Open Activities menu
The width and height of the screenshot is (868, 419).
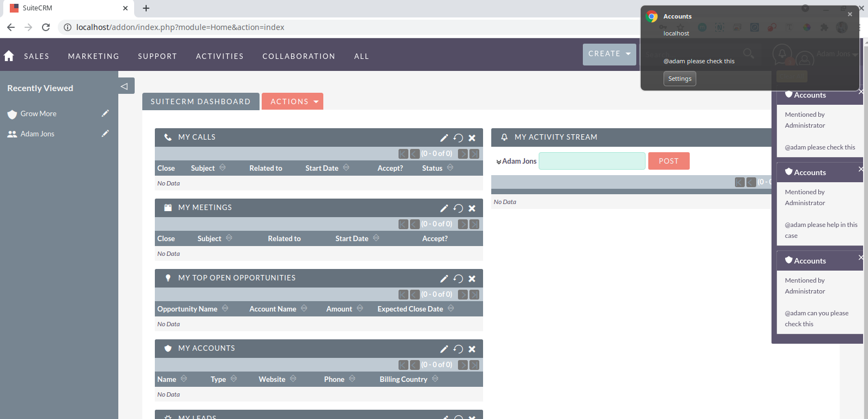pos(220,56)
